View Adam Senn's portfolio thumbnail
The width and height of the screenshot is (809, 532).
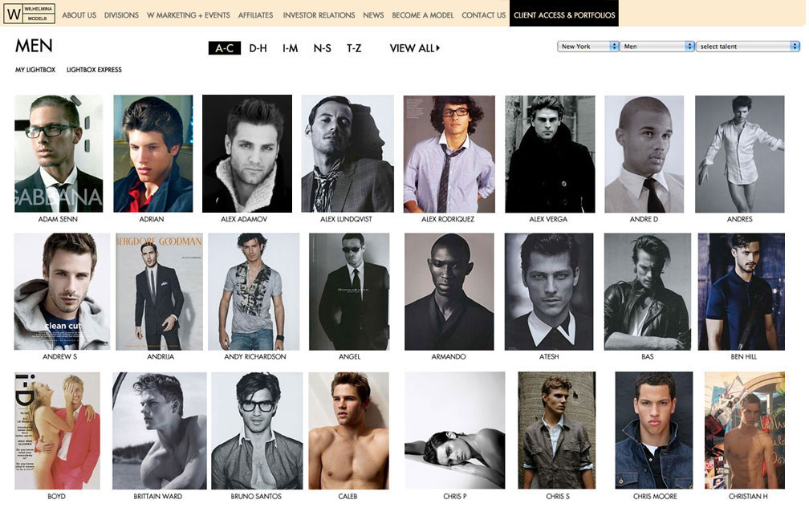point(59,153)
